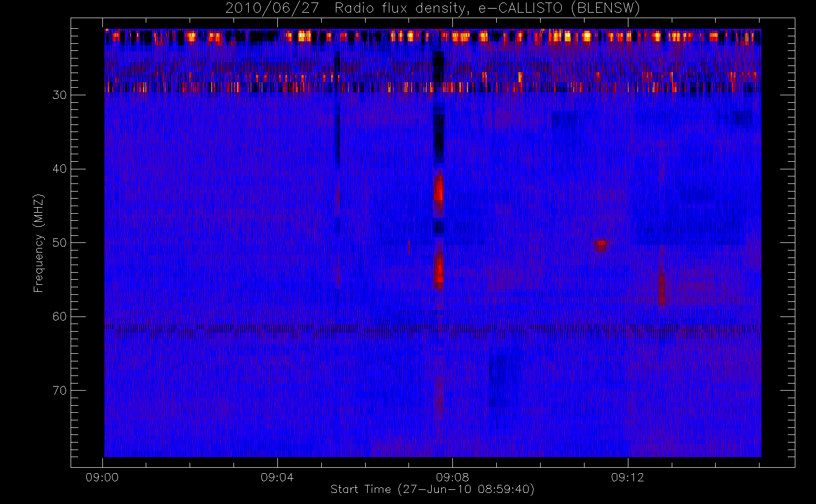Click the 'Start Time (27-Jun-10 08:59:40)' label

[x=432, y=489]
